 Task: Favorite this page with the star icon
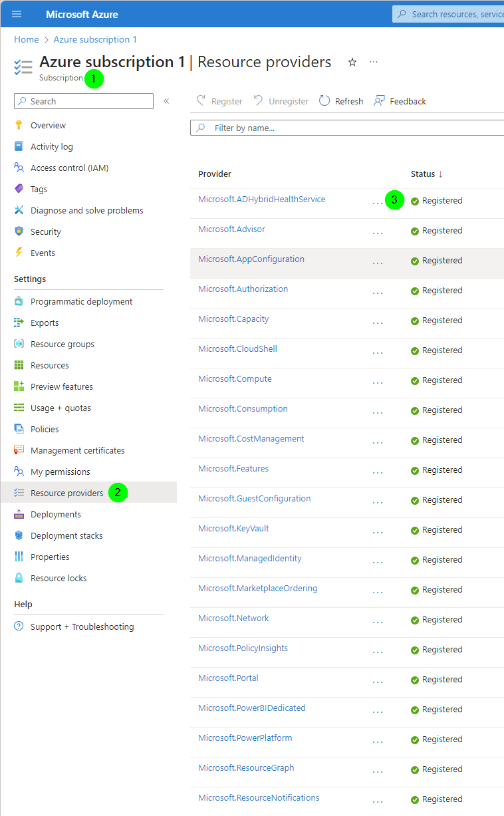[x=352, y=62]
